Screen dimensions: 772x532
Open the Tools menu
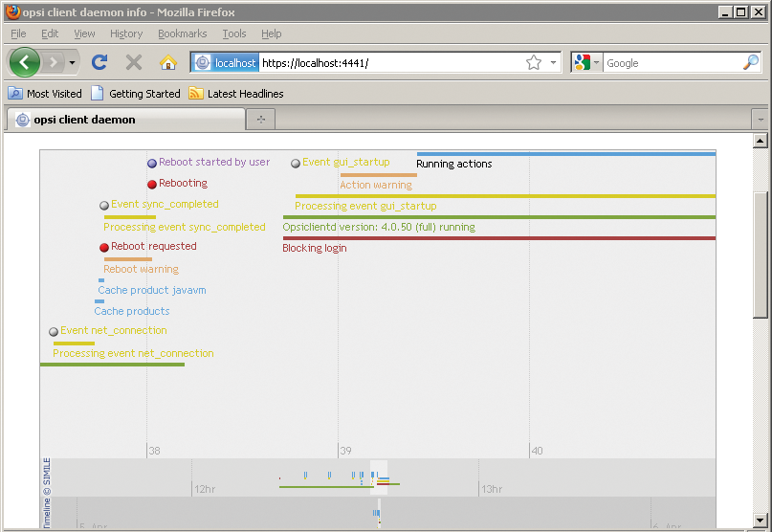pyautogui.click(x=233, y=33)
